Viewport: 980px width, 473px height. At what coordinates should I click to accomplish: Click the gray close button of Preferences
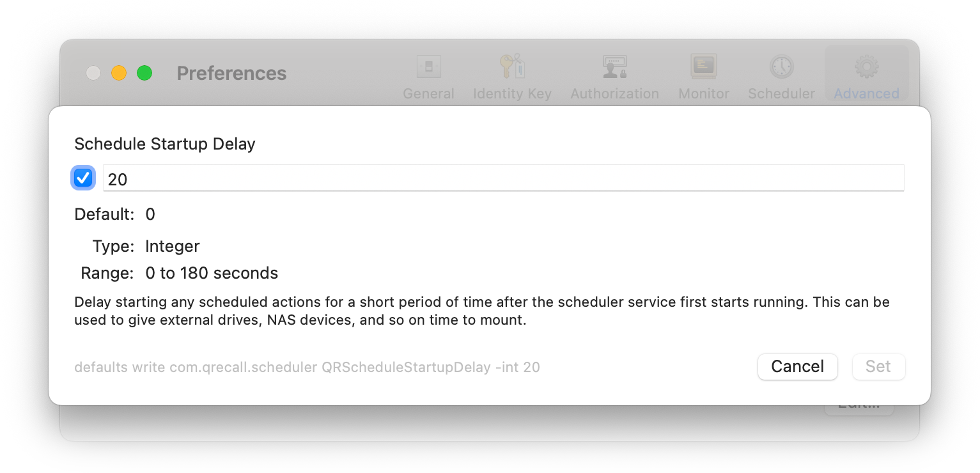tap(93, 73)
